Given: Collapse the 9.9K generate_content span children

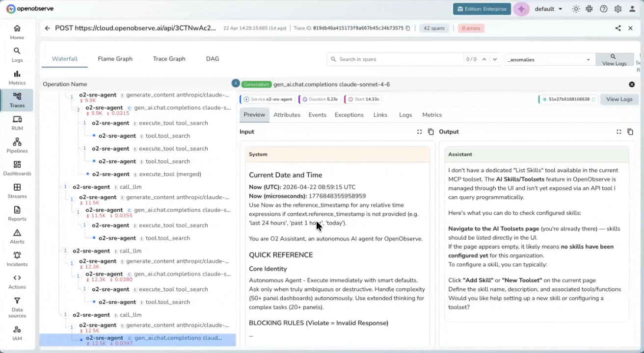Looking at the screenshot, I should tap(72, 97).
